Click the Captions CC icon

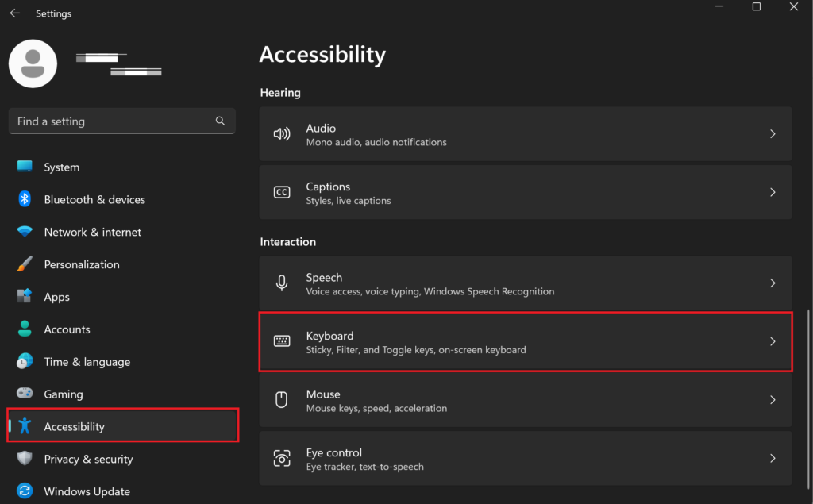point(282,192)
